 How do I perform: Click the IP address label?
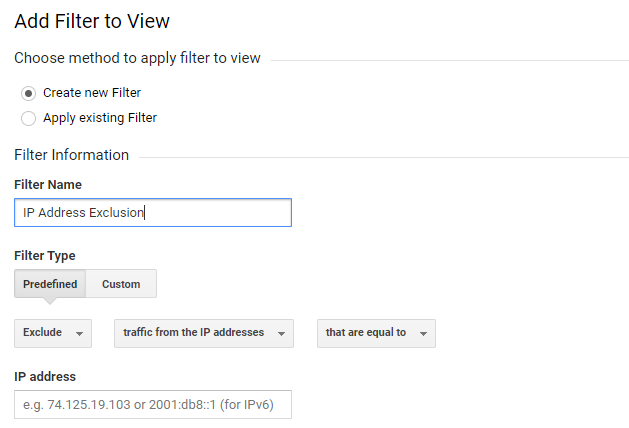[45, 377]
